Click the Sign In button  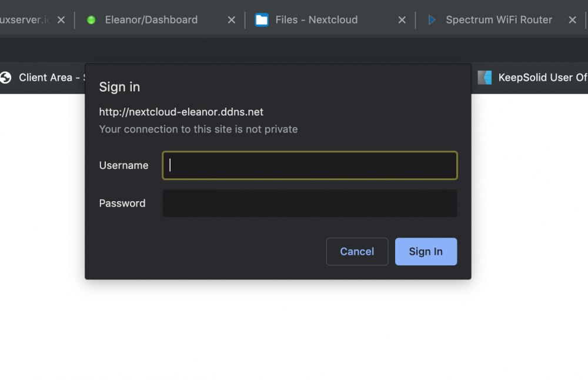click(426, 251)
